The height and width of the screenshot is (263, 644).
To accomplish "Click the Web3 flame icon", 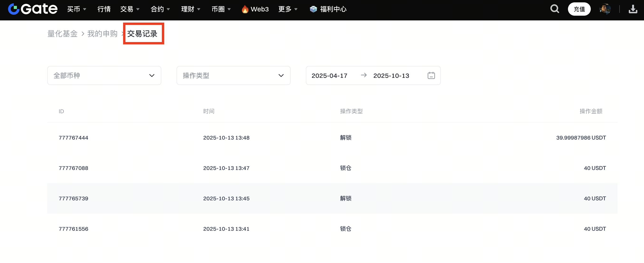I will click(x=245, y=9).
